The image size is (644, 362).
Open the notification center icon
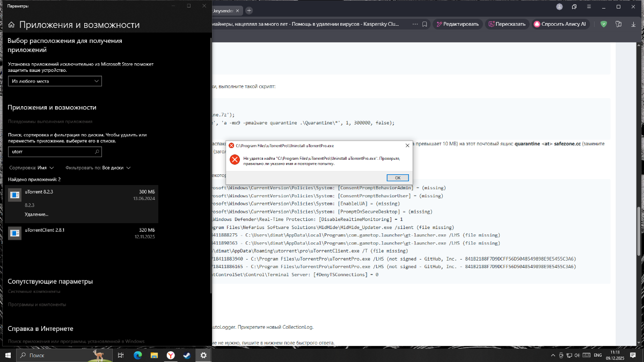point(634,355)
